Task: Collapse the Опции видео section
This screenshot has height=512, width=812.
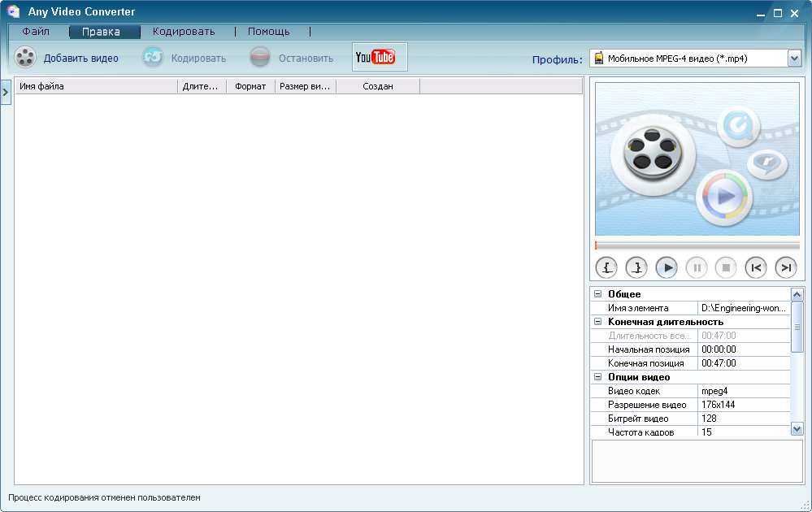Action: [597, 377]
